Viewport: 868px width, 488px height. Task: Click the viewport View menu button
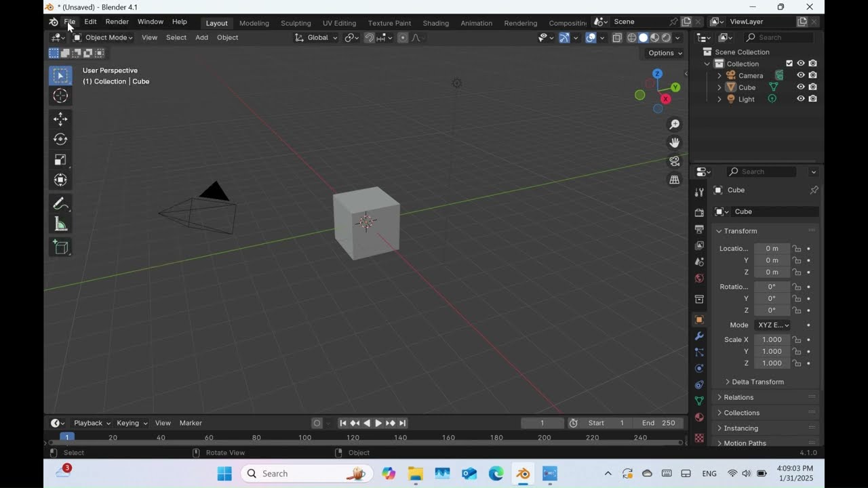[149, 38]
